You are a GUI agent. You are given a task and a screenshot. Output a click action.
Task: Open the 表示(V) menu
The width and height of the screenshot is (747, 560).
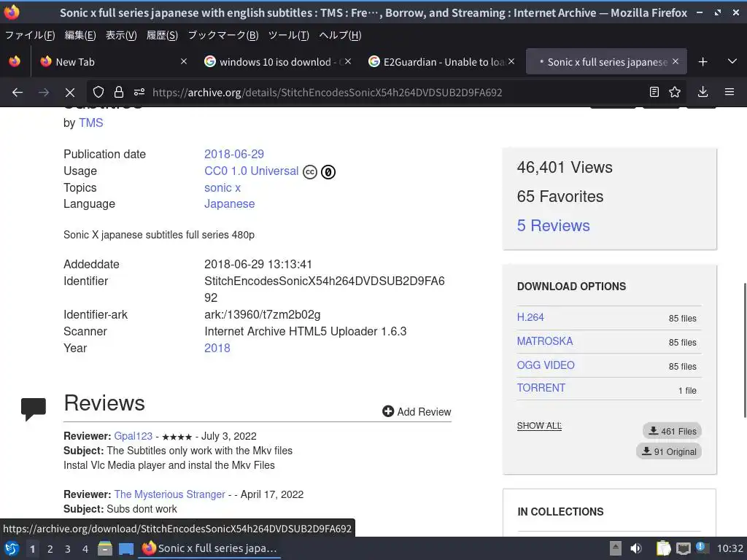pos(121,35)
